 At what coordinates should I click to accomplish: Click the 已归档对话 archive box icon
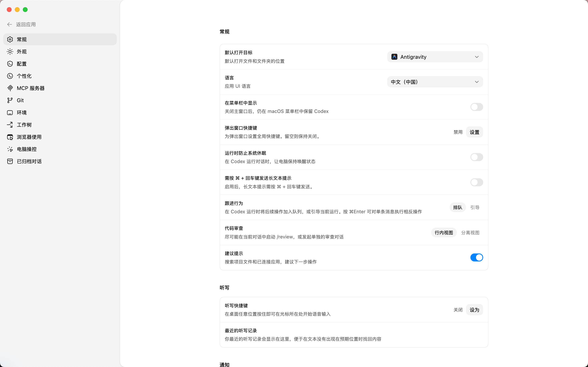click(x=10, y=162)
